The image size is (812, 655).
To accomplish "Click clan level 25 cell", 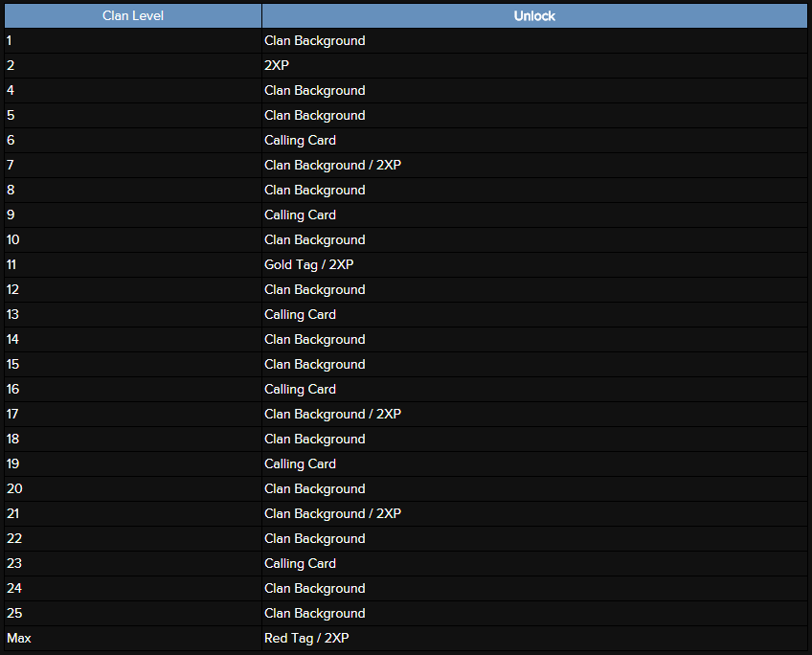I will coord(133,613).
